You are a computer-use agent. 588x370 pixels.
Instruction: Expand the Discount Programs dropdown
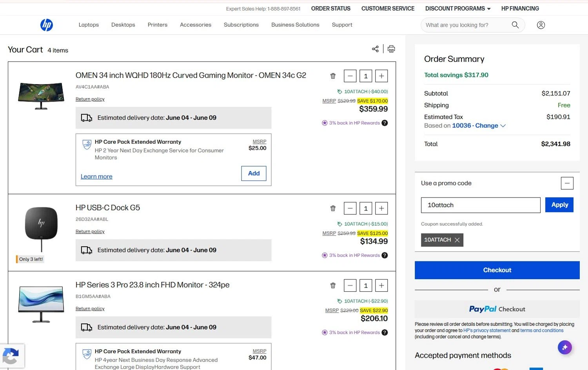coord(458,9)
